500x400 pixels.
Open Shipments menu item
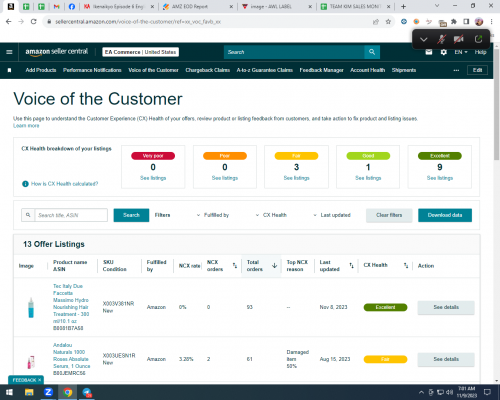point(404,70)
